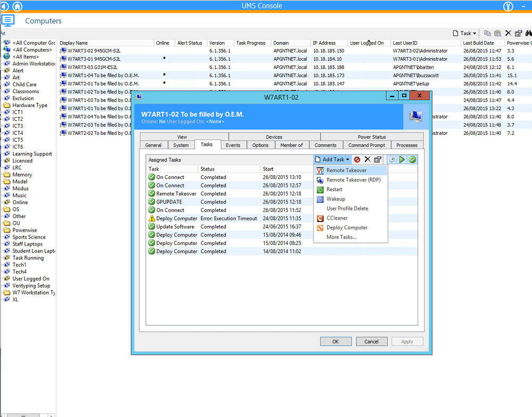Switch to the Command Prompt tab

point(367,145)
